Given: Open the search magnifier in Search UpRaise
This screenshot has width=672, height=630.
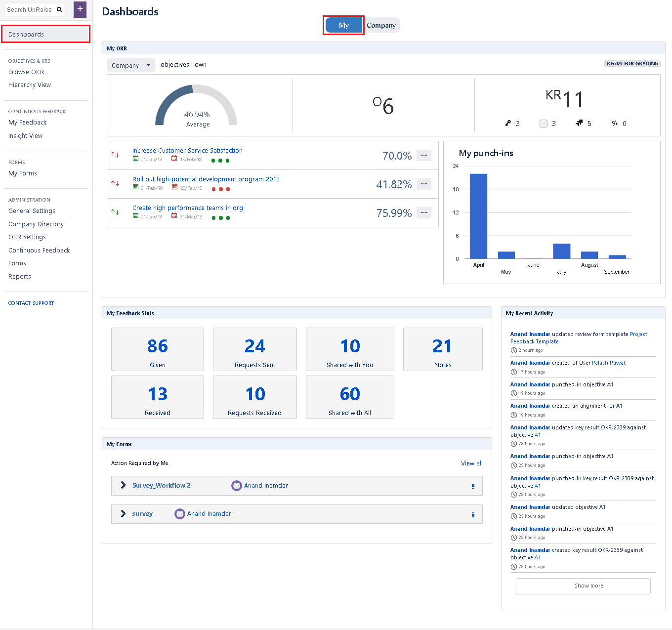Looking at the screenshot, I should coord(59,9).
